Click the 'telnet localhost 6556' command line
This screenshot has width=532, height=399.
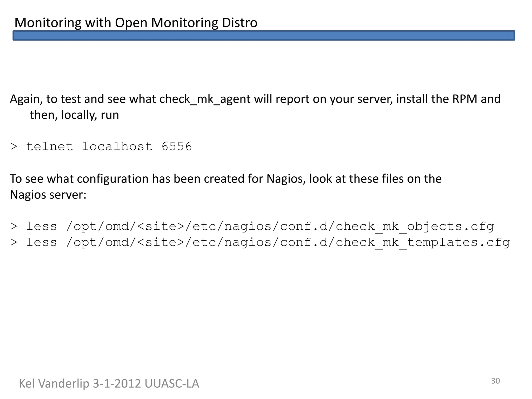[x=101, y=147]
